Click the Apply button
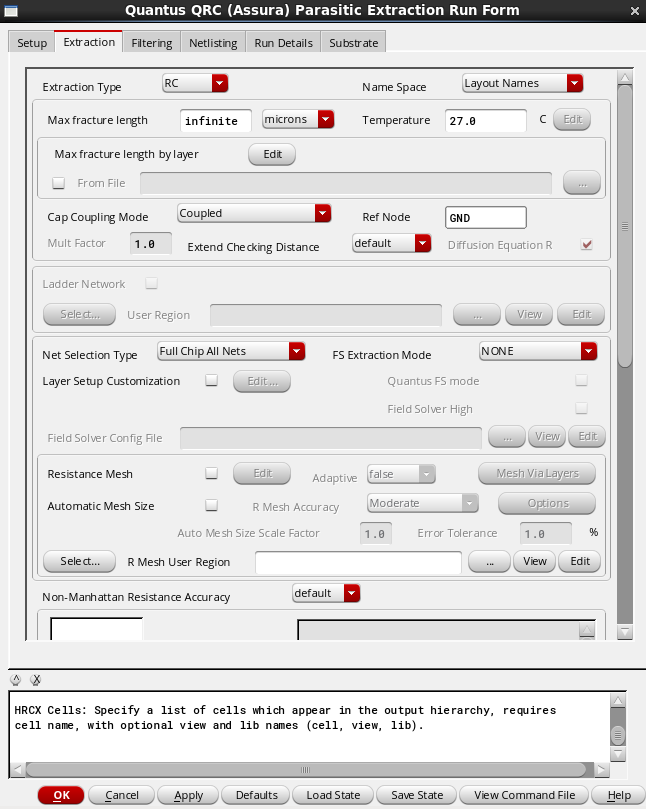Viewport: 646px width, 809px height. [x=188, y=795]
